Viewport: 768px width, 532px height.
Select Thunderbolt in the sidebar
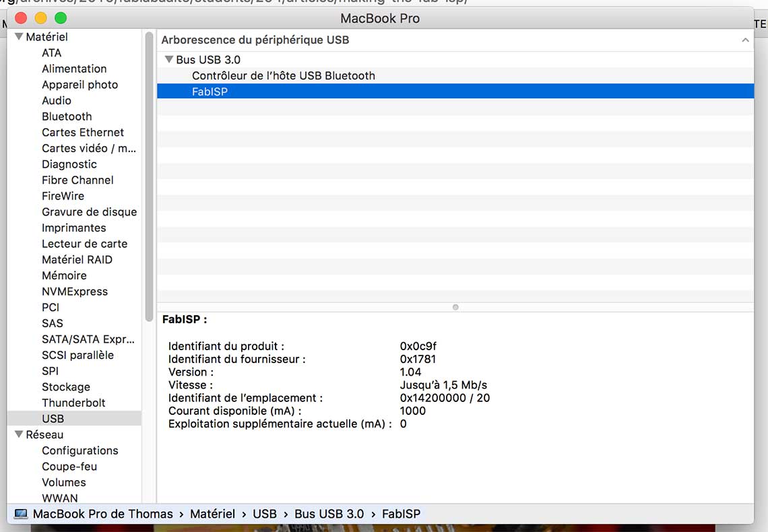[x=73, y=403]
